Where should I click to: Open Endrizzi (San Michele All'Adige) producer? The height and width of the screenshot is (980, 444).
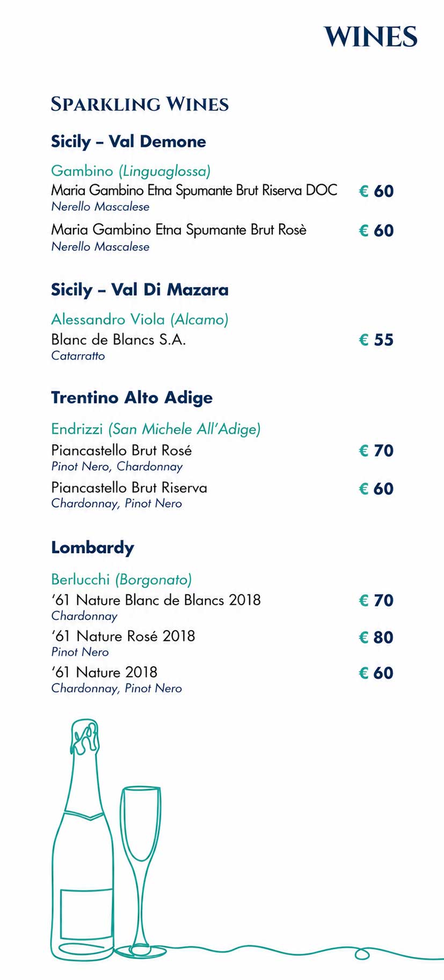click(156, 429)
